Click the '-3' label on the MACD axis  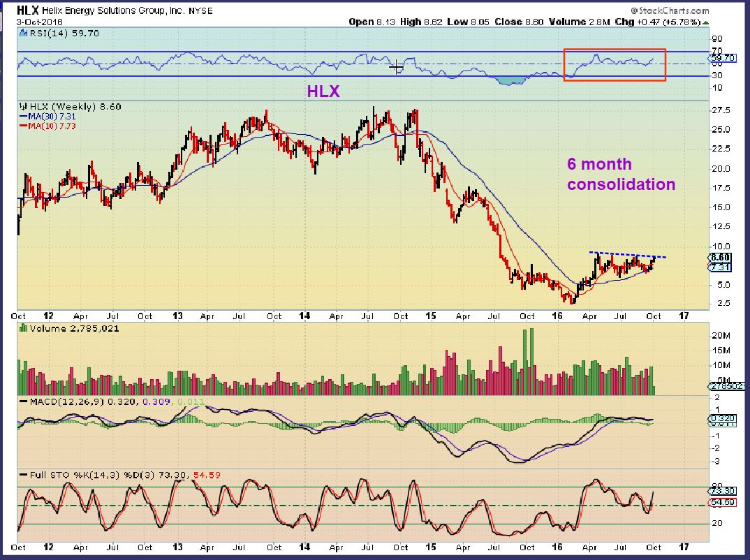(x=716, y=462)
